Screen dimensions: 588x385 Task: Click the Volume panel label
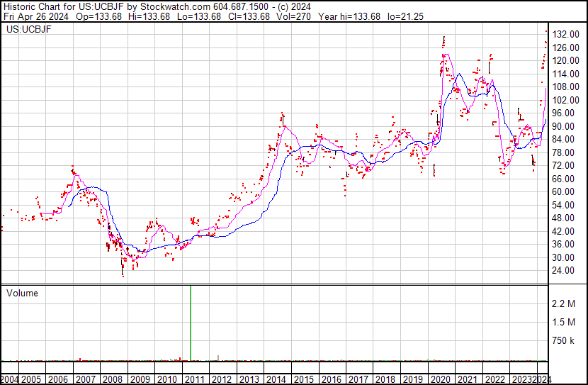(22, 293)
